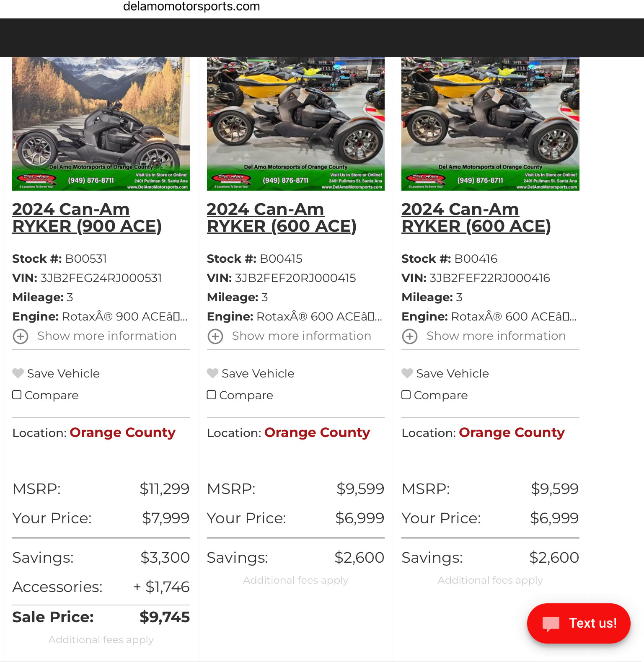Expand Show more information for stock B00416

tap(496, 336)
